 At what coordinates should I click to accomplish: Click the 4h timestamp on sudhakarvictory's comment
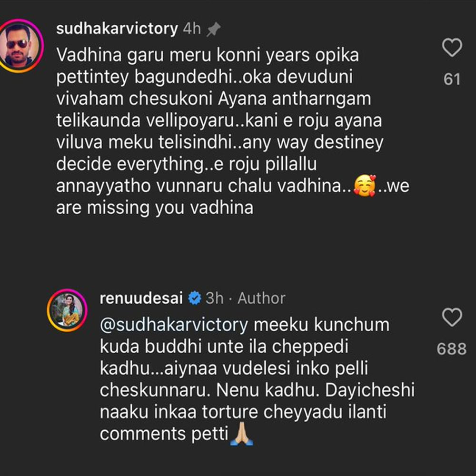coord(192,29)
